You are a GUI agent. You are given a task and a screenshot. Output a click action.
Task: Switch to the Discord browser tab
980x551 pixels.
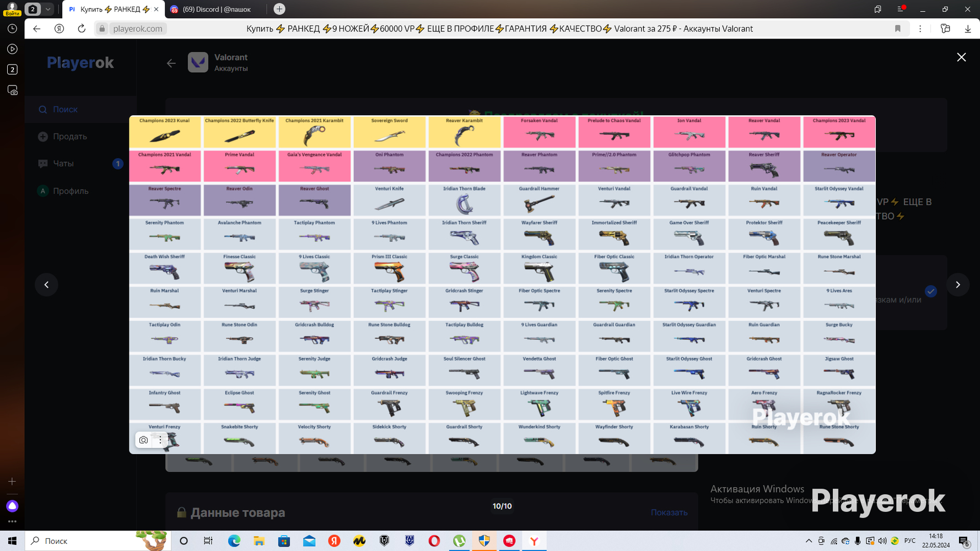pyautogui.click(x=216, y=9)
